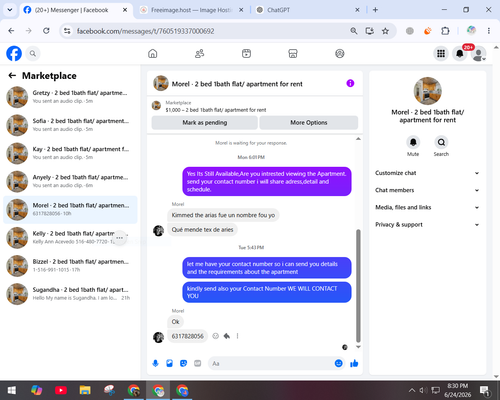
Task: Bookmark this page with the star icon
Action: [x=385, y=31]
